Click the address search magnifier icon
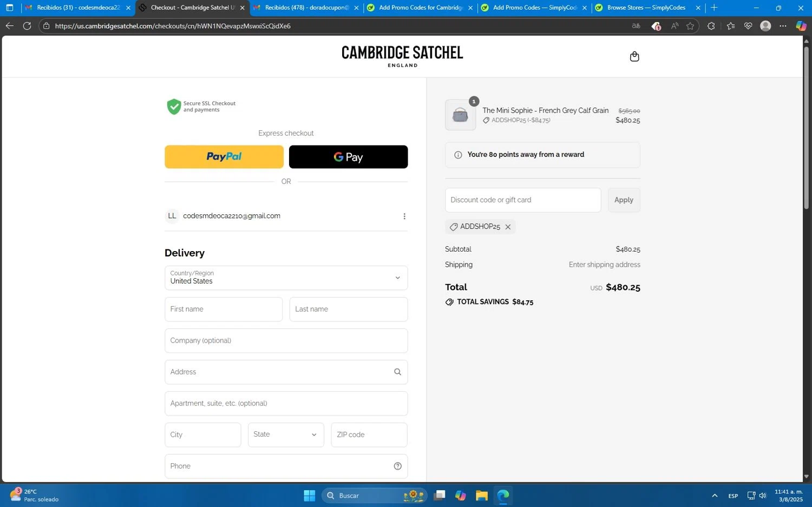 pos(397,372)
